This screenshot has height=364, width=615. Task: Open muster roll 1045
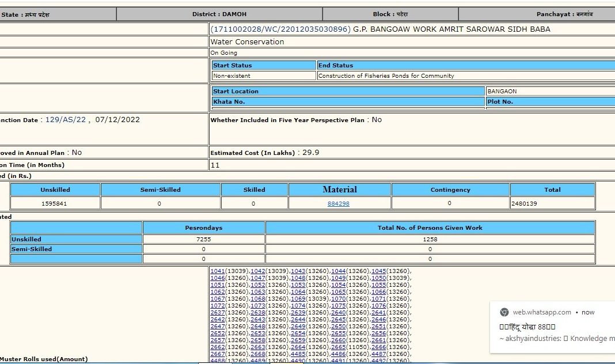pos(379,271)
